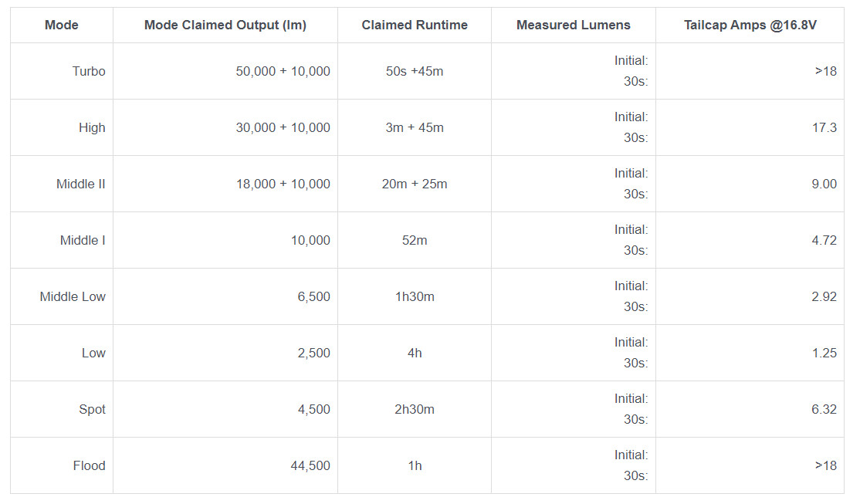Click the 44,500 claimed output value
860x504 pixels.
[310, 465]
